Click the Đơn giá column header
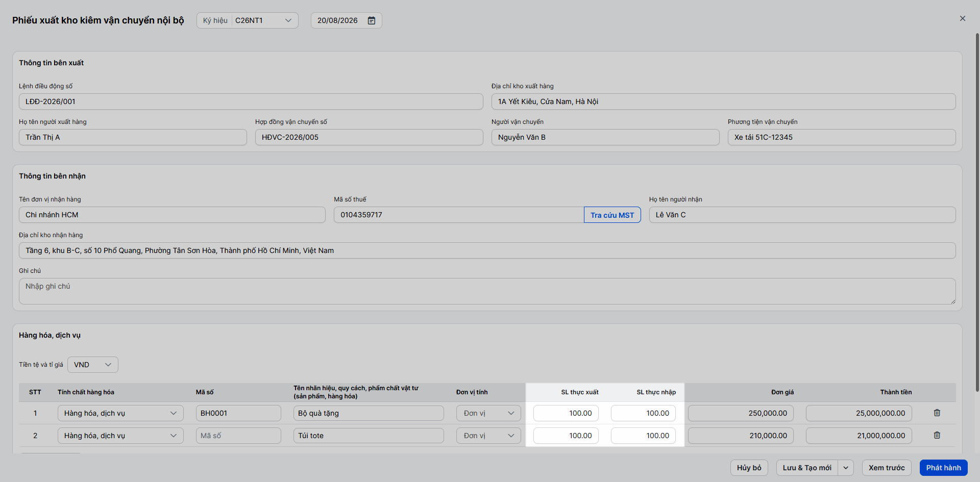 [x=782, y=392]
